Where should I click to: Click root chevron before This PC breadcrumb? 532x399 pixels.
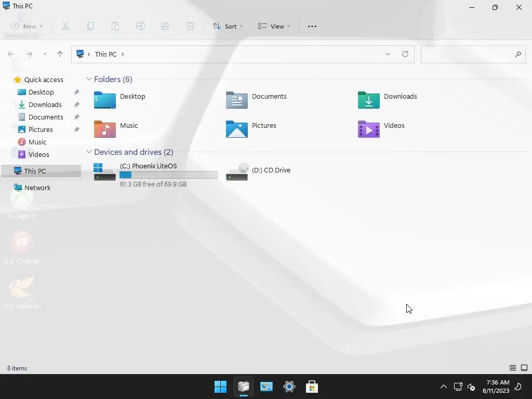pyautogui.click(x=89, y=54)
